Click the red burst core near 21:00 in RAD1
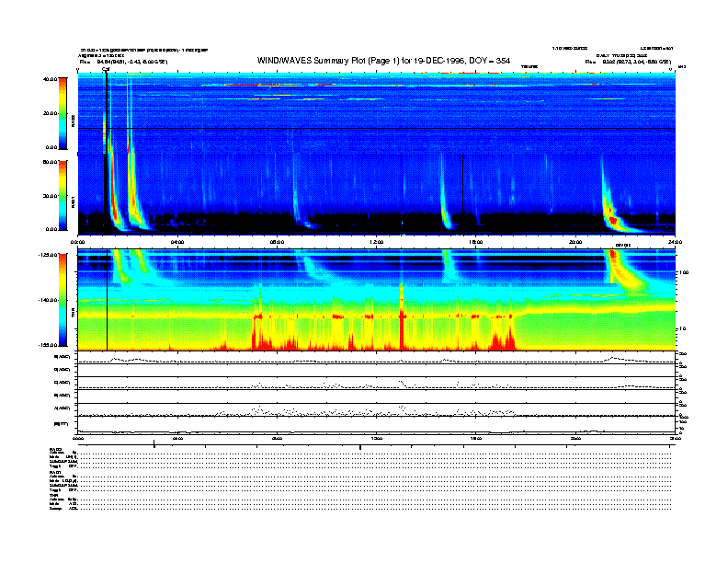This screenshot has width=728, height=563. pos(613,220)
